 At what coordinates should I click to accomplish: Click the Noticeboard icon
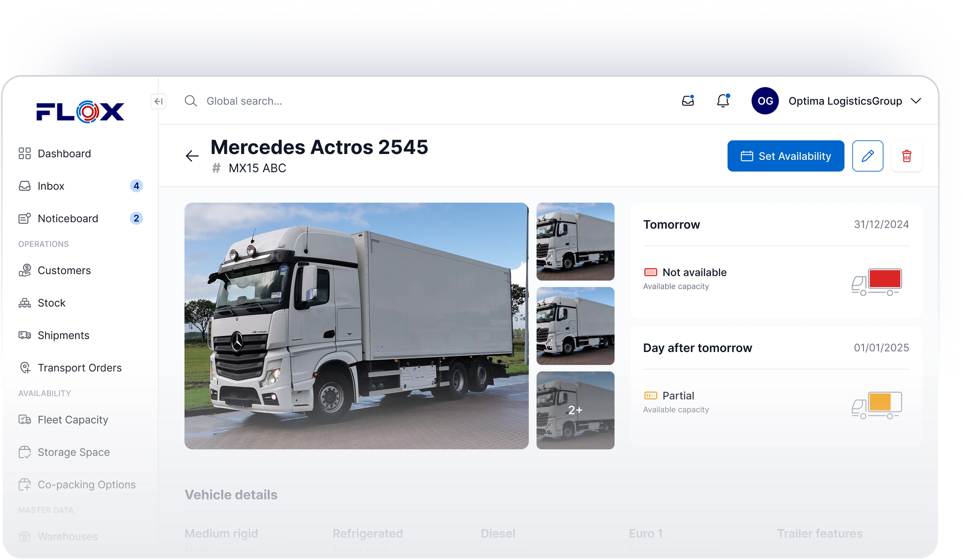click(24, 218)
